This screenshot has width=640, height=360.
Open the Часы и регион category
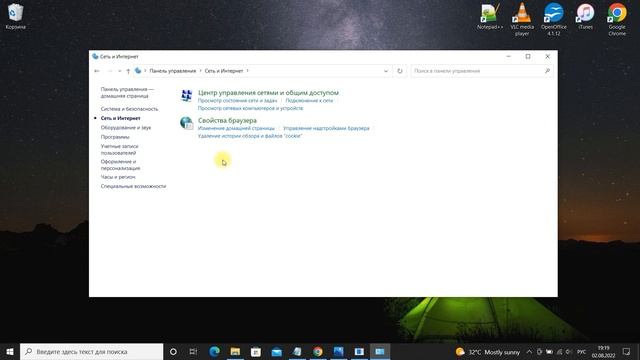118,177
